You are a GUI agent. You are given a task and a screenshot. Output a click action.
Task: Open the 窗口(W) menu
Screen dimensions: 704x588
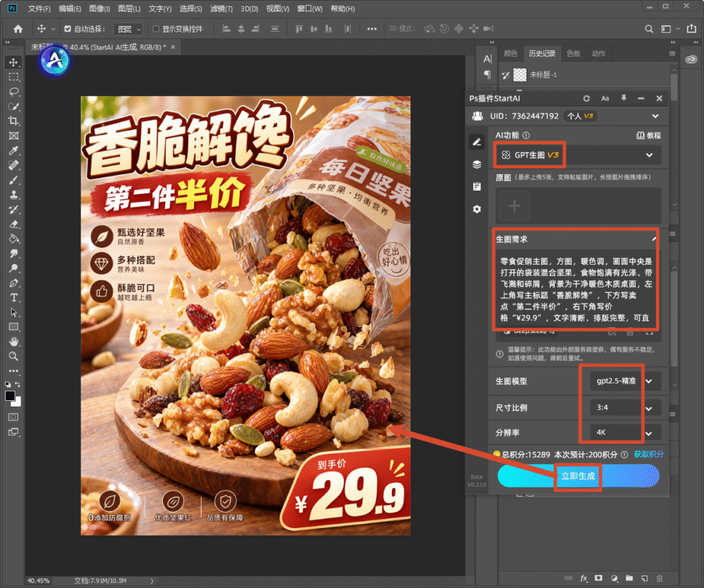click(310, 8)
